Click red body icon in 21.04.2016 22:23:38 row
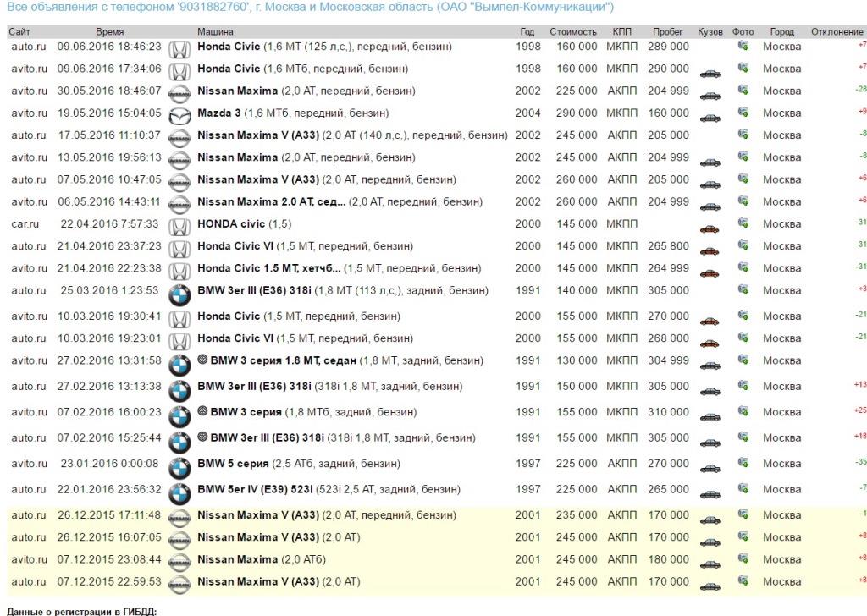 [x=710, y=273]
